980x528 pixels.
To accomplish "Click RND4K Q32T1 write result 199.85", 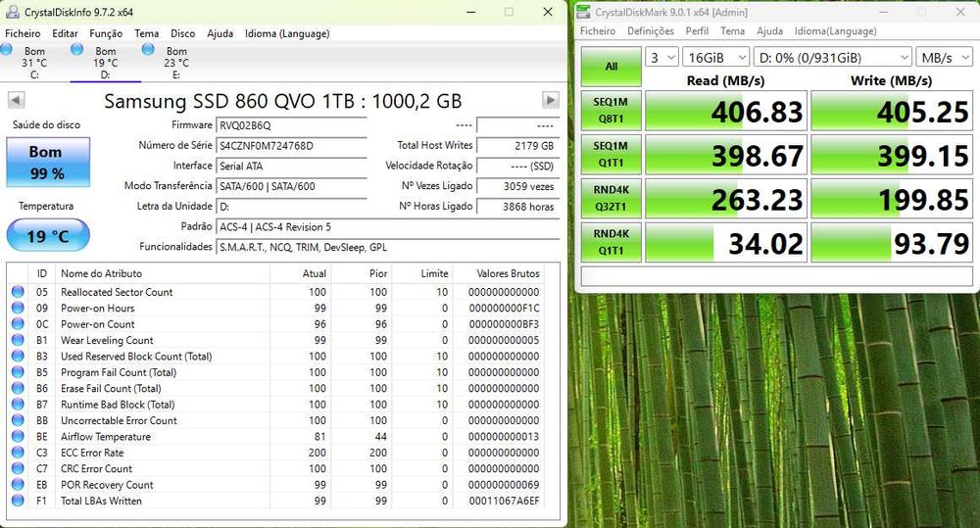I will click(892, 199).
